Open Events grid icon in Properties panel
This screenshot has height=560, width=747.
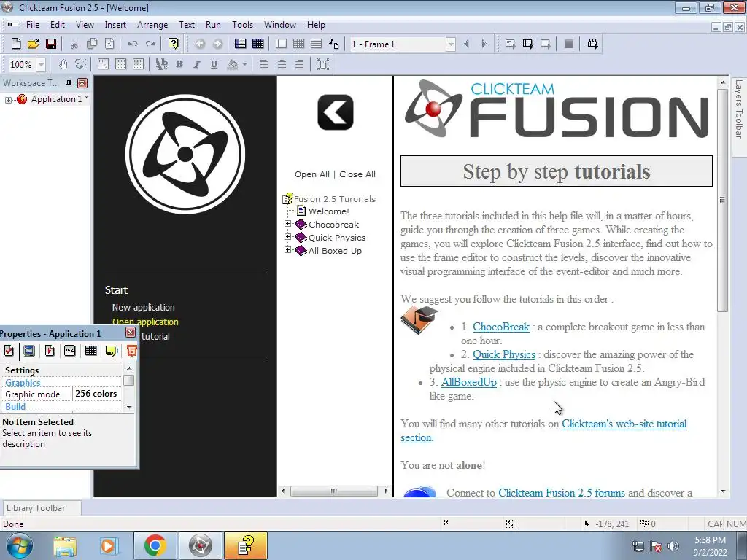(x=90, y=351)
